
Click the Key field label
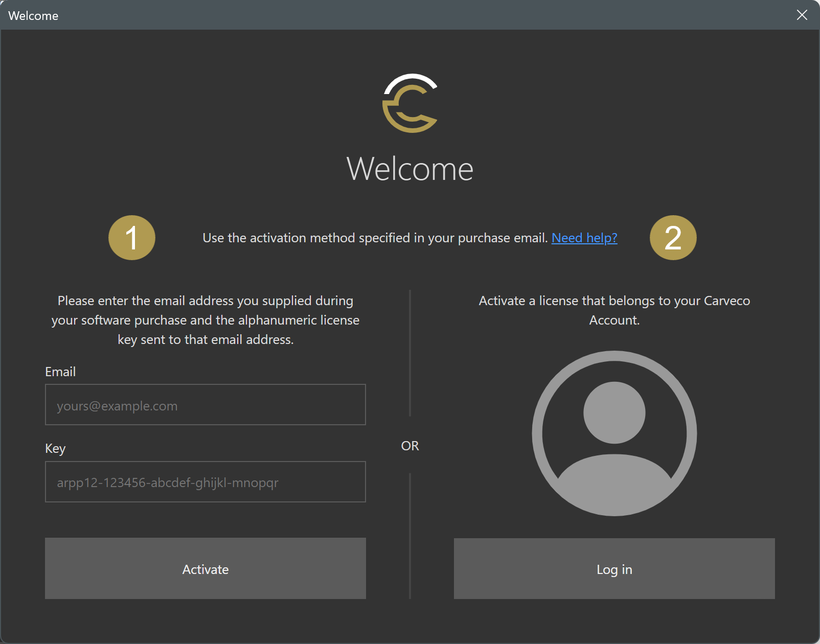point(55,448)
